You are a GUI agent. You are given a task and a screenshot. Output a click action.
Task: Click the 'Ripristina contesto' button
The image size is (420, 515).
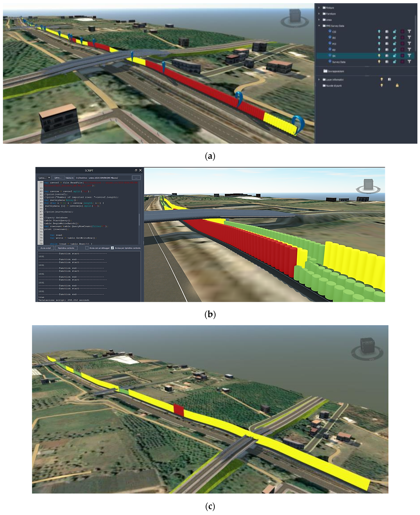click(x=66, y=248)
